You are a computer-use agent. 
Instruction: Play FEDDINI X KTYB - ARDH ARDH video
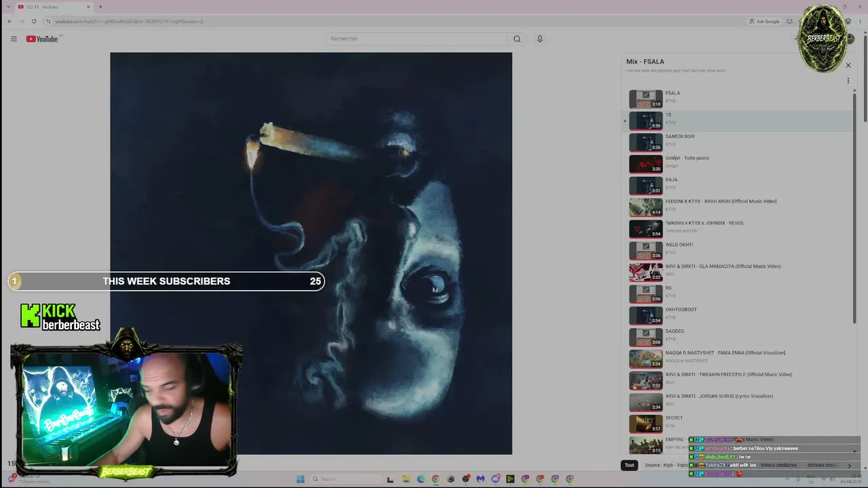click(x=646, y=207)
